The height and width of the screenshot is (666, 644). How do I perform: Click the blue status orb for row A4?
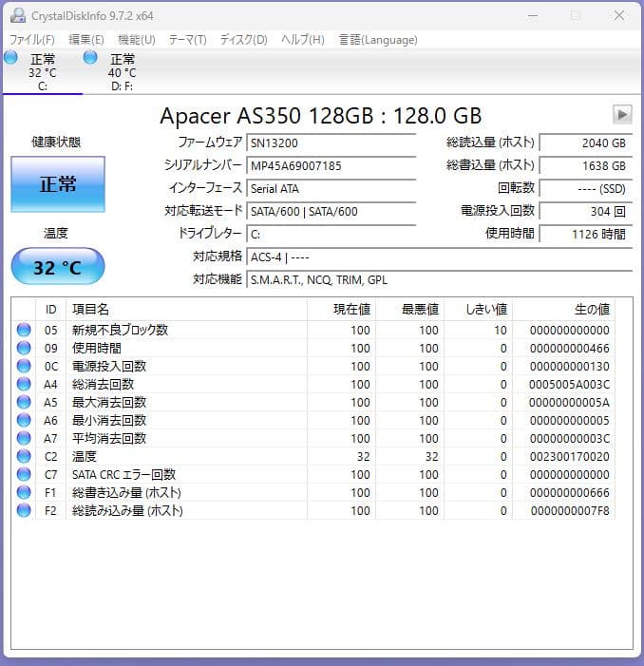[24, 384]
